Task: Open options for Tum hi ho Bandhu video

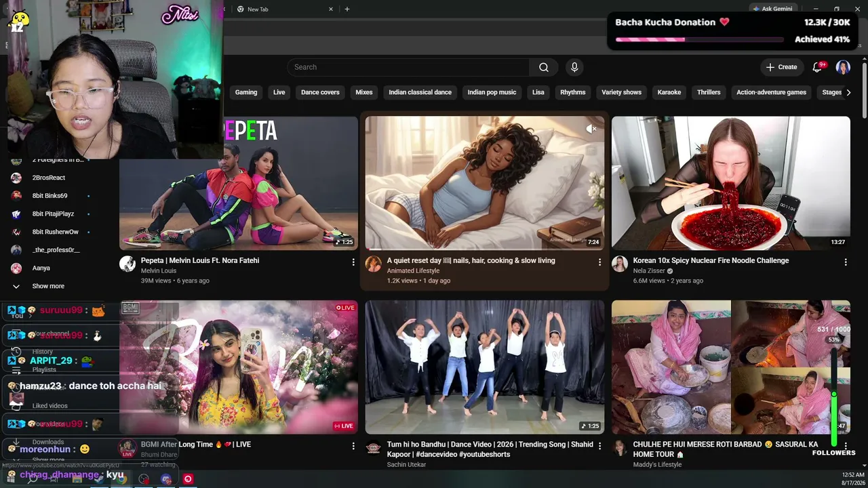Action: 599,446
